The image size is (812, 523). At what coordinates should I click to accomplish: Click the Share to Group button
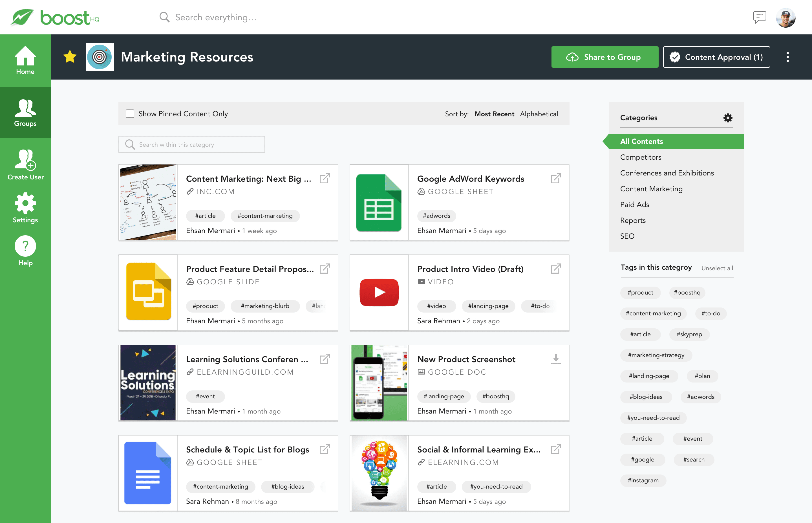pos(604,57)
